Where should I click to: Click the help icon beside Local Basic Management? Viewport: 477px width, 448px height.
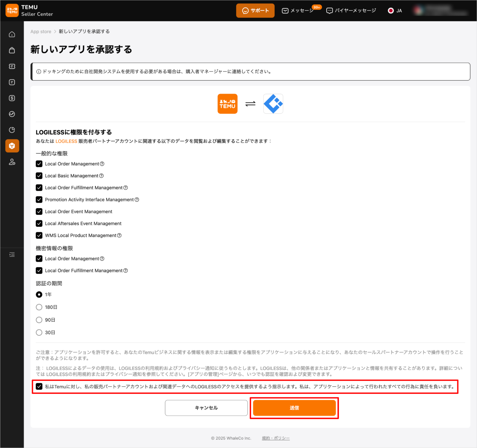tap(101, 176)
